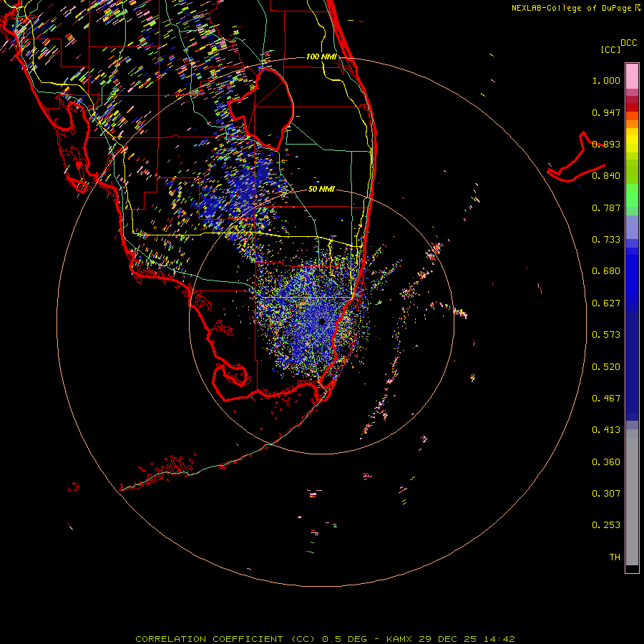Select the 1.000 scale value

tap(606, 80)
